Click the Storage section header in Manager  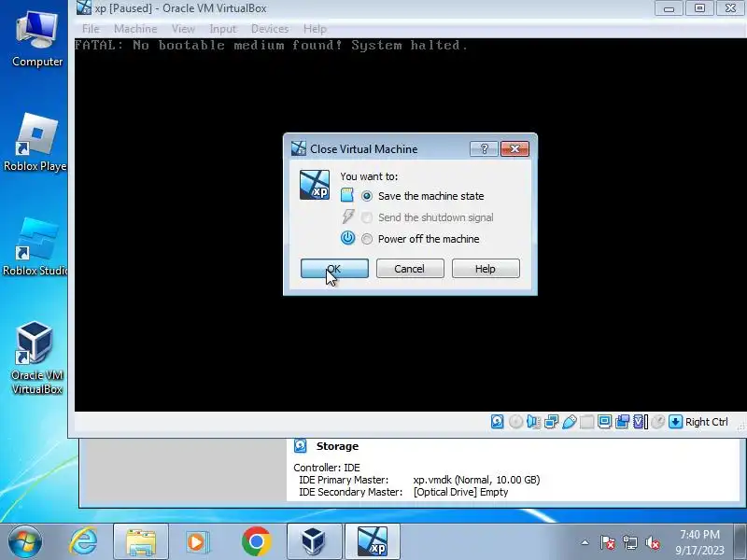(x=337, y=446)
